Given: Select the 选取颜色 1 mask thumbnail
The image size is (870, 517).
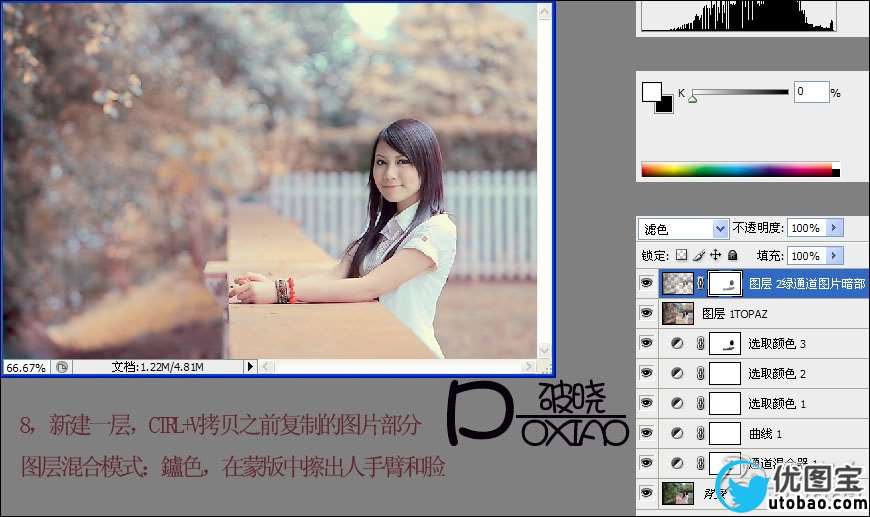Looking at the screenshot, I should click(725, 403).
